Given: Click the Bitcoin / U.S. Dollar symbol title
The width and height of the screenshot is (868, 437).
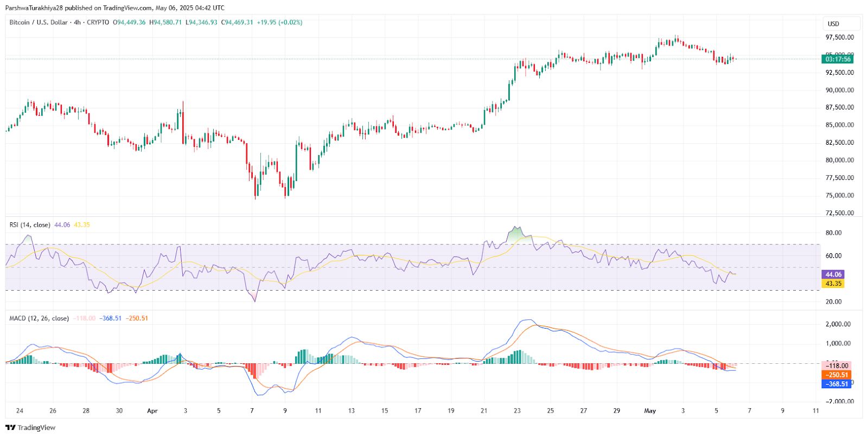Looking at the screenshot, I should coord(39,22).
